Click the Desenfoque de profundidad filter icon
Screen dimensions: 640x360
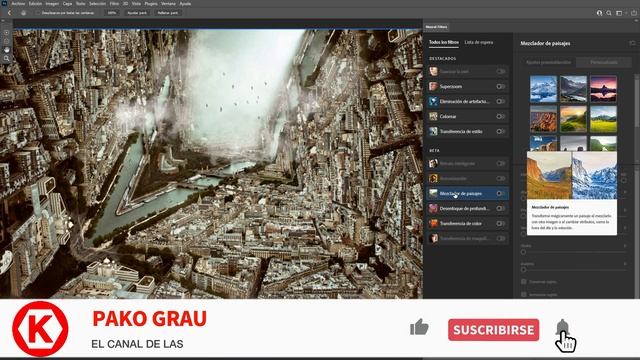tap(433, 209)
